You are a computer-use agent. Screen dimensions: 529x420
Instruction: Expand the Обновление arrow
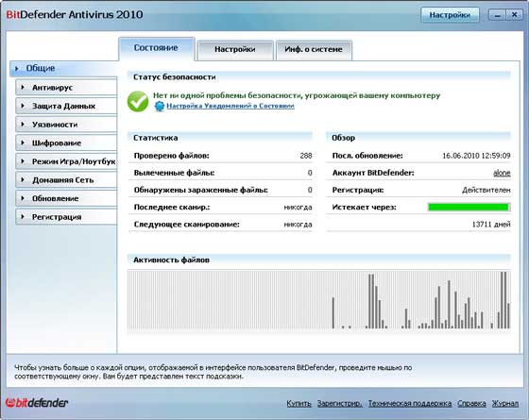(x=23, y=198)
